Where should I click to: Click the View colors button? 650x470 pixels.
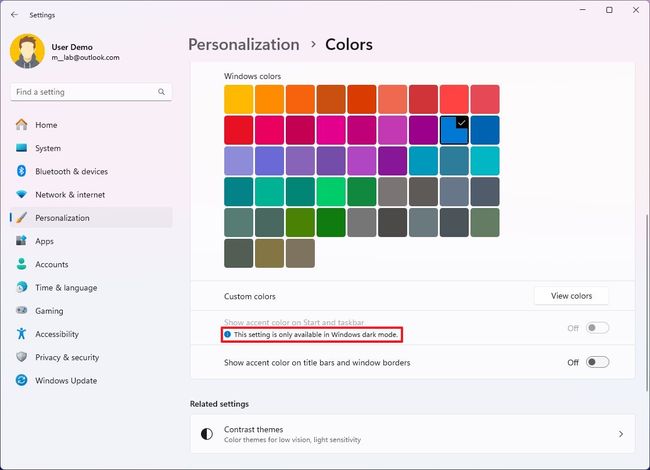click(x=571, y=296)
